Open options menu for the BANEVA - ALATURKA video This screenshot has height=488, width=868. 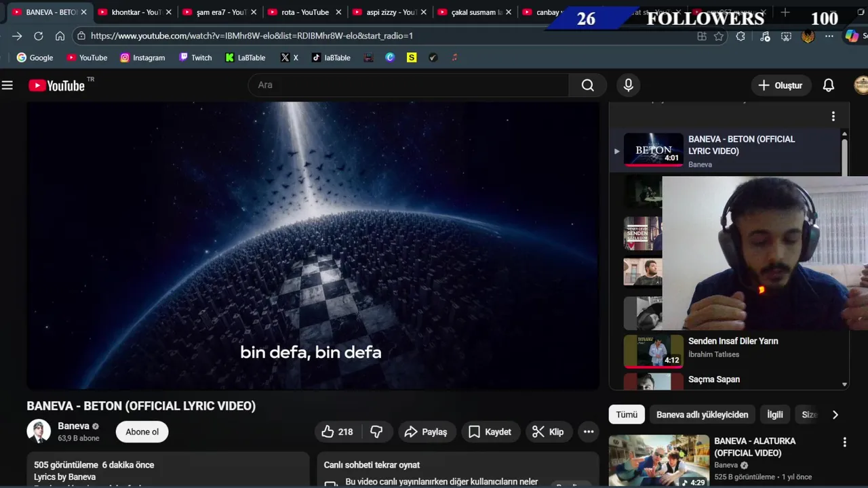point(844,442)
